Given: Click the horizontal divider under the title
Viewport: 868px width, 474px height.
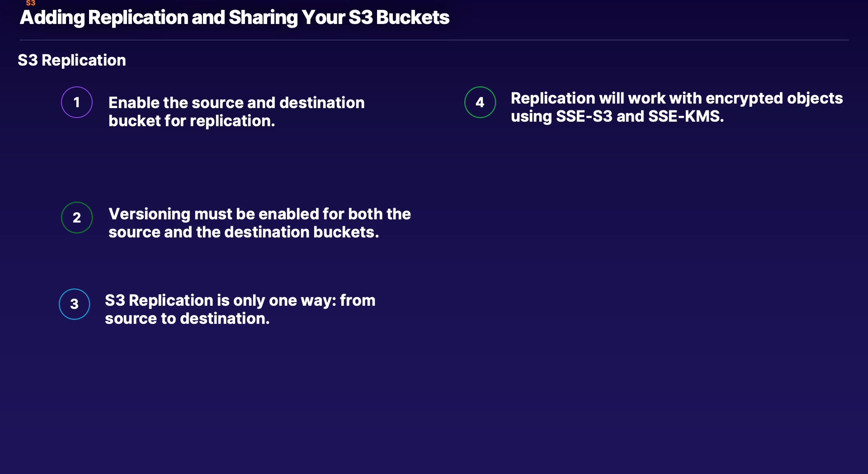Looking at the screenshot, I should (434, 40).
